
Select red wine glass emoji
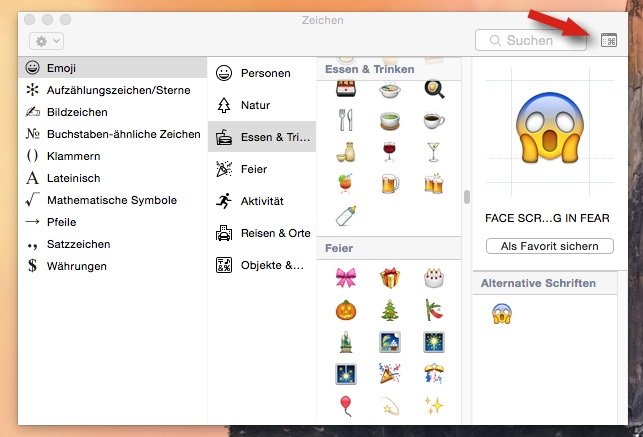(x=390, y=151)
